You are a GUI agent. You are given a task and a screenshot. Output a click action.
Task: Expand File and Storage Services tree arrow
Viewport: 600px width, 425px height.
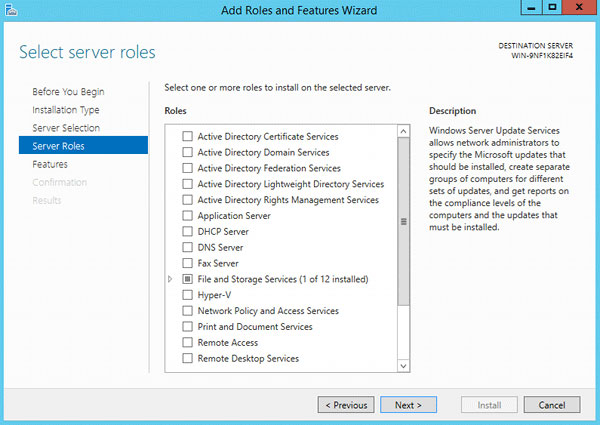(x=170, y=279)
